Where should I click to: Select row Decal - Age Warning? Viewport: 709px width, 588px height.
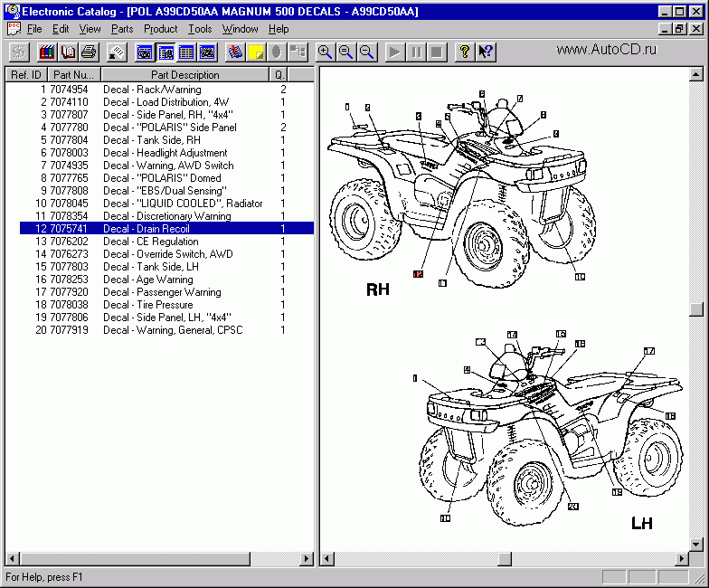(166, 280)
